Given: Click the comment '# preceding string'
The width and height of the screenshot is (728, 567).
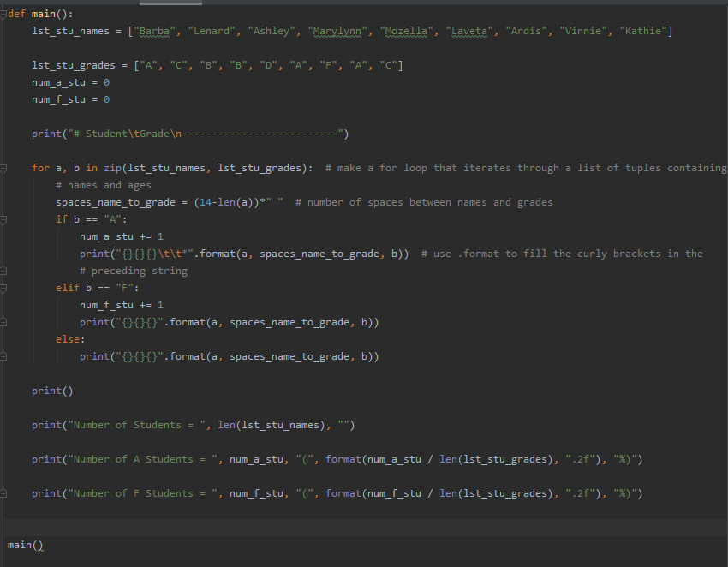Looking at the screenshot, I should click(134, 272).
